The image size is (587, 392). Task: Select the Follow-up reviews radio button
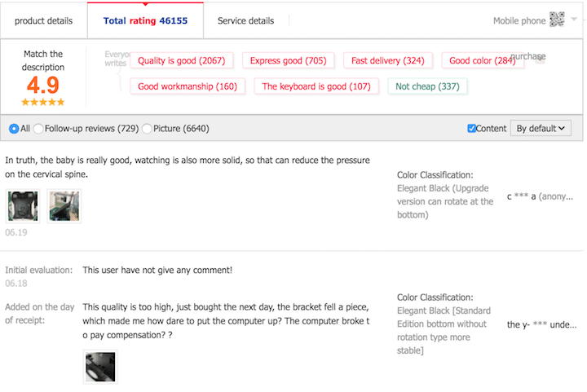click(x=39, y=129)
